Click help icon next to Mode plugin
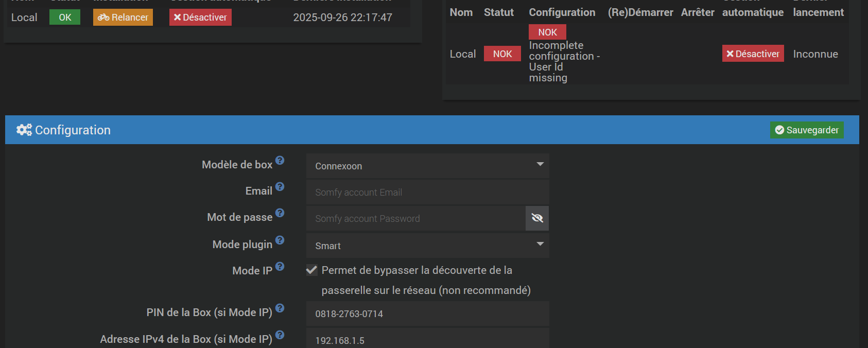The height and width of the screenshot is (348, 868). click(280, 240)
